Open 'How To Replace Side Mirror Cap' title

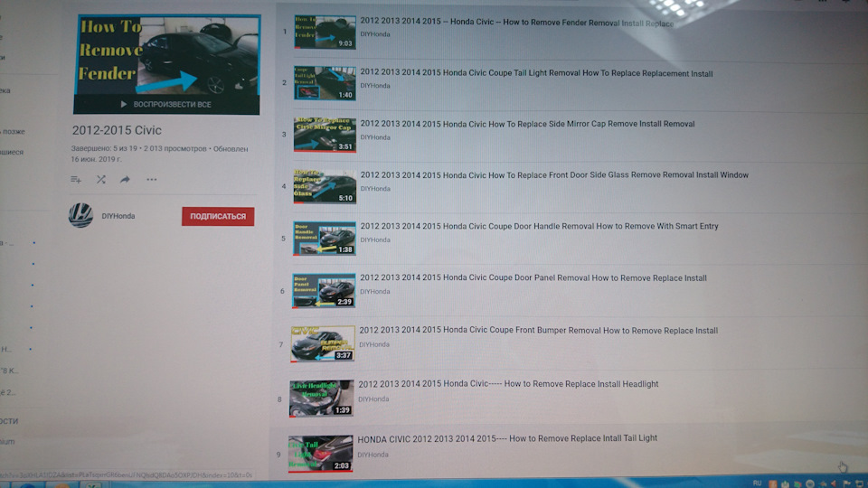click(x=527, y=124)
